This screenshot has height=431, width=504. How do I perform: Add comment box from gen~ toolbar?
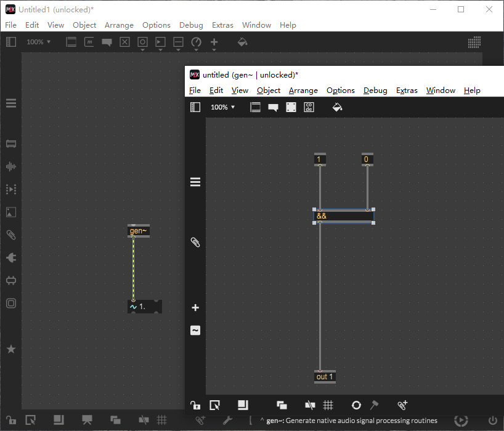273,108
